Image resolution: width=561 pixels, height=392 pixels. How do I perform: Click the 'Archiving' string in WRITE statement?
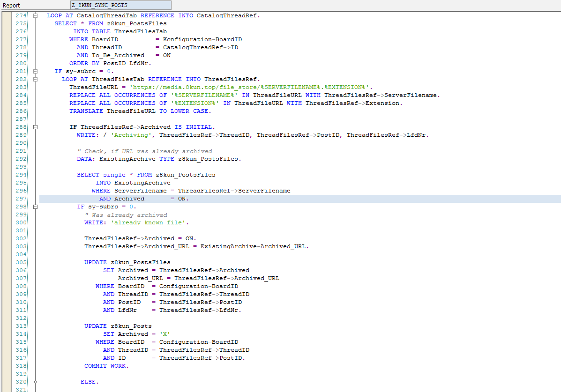pos(131,135)
